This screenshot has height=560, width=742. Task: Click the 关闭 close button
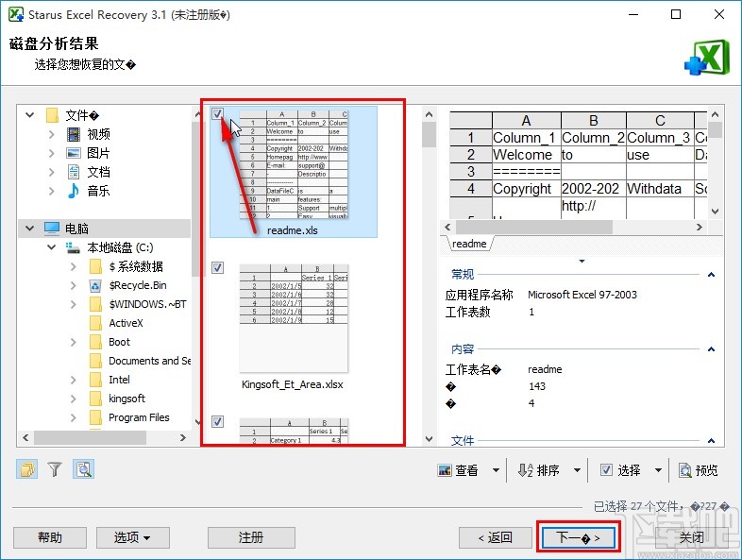coord(691,537)
